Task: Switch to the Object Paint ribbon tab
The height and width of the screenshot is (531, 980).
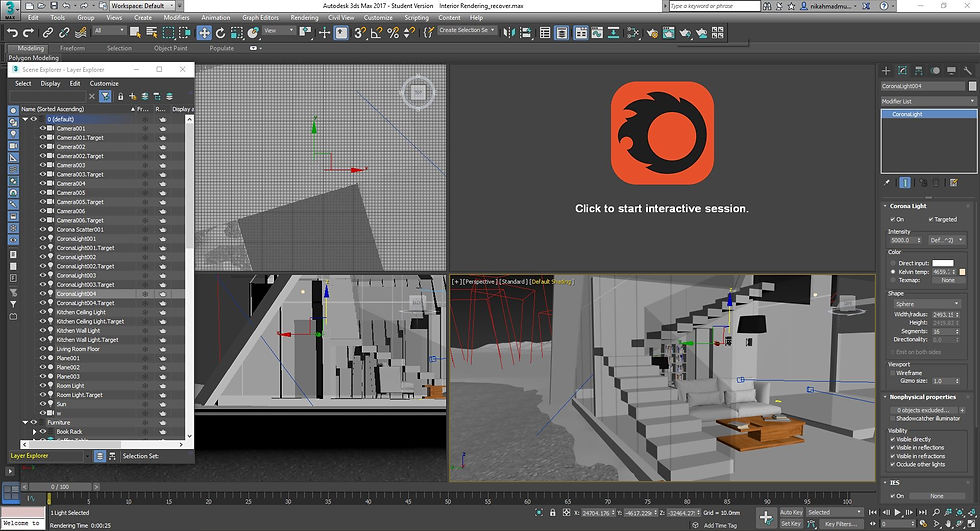Action: point(171,48)
